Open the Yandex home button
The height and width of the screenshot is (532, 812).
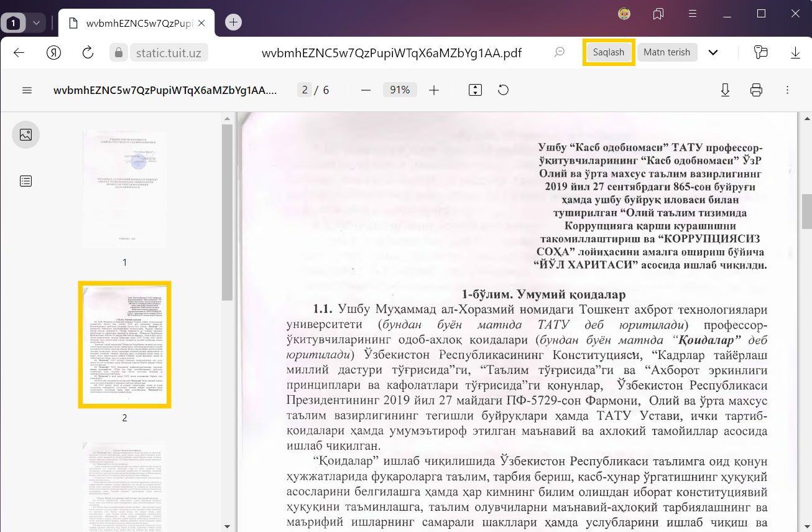tap(53, 52)
